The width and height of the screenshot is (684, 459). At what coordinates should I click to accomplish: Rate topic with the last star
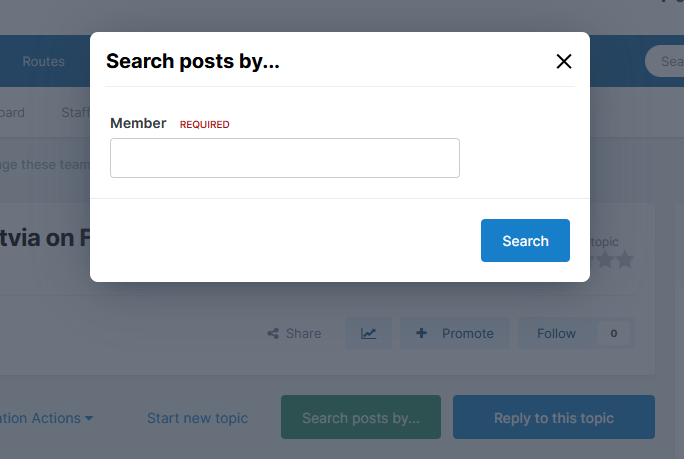625,260
